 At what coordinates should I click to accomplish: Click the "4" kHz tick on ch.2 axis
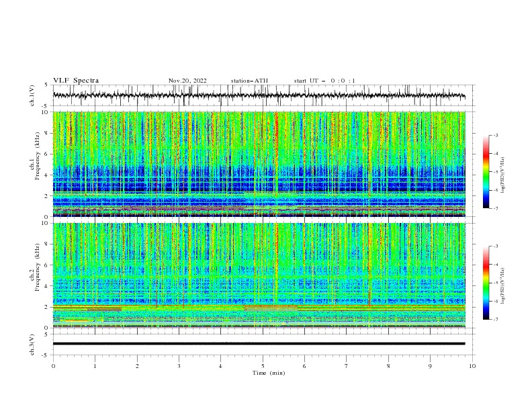pos(47,286)
